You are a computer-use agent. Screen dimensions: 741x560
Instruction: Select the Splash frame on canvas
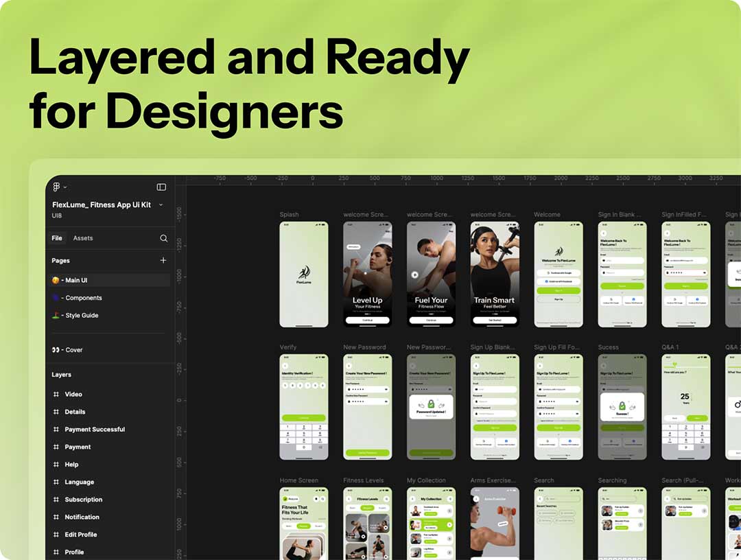point(303,274)
